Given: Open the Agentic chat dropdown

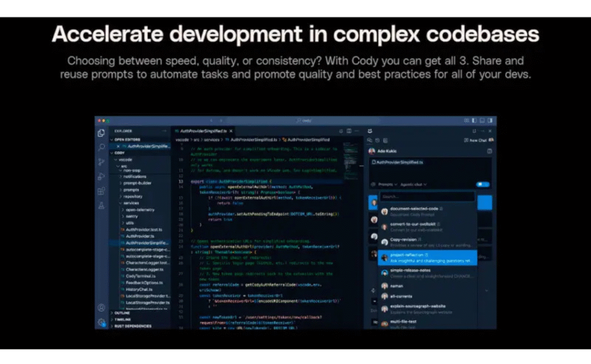Looking at the screenshot, I should (x=413, y=185).
